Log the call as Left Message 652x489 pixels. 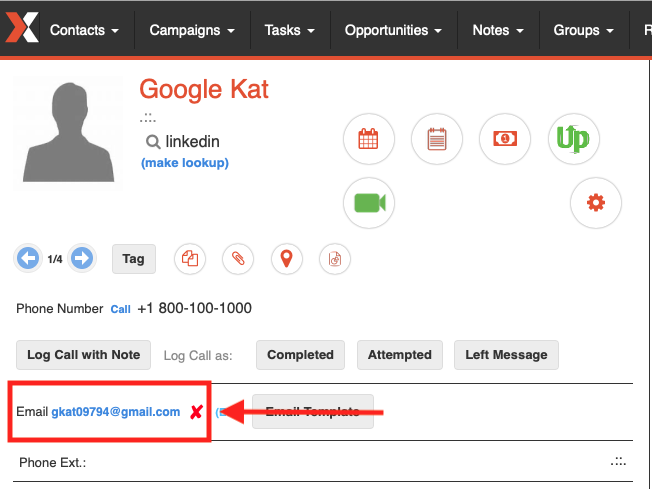pos(506,355)
